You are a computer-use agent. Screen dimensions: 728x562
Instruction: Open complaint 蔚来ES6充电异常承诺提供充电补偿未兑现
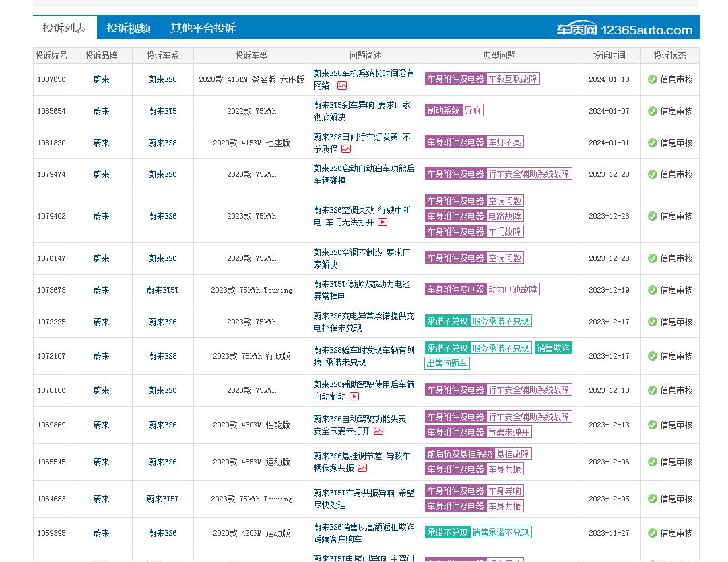(364, 322)
